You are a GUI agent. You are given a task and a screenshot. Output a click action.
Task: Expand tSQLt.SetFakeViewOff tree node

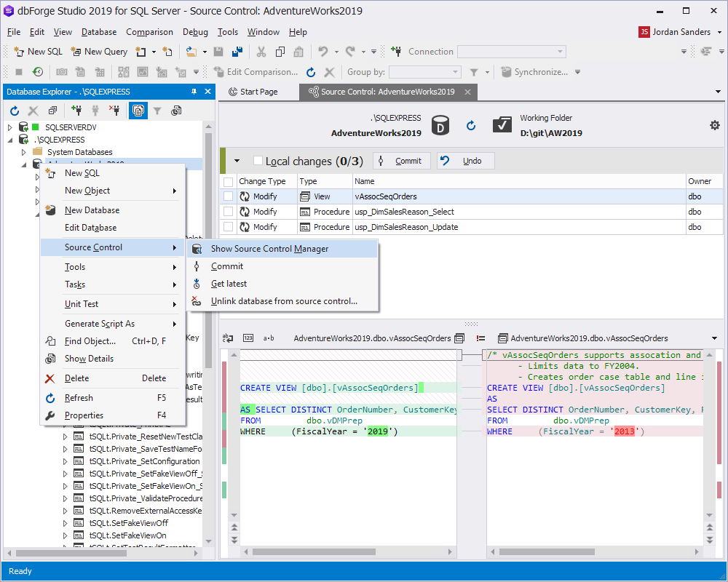pyautogui.click(x=65, y=523)
